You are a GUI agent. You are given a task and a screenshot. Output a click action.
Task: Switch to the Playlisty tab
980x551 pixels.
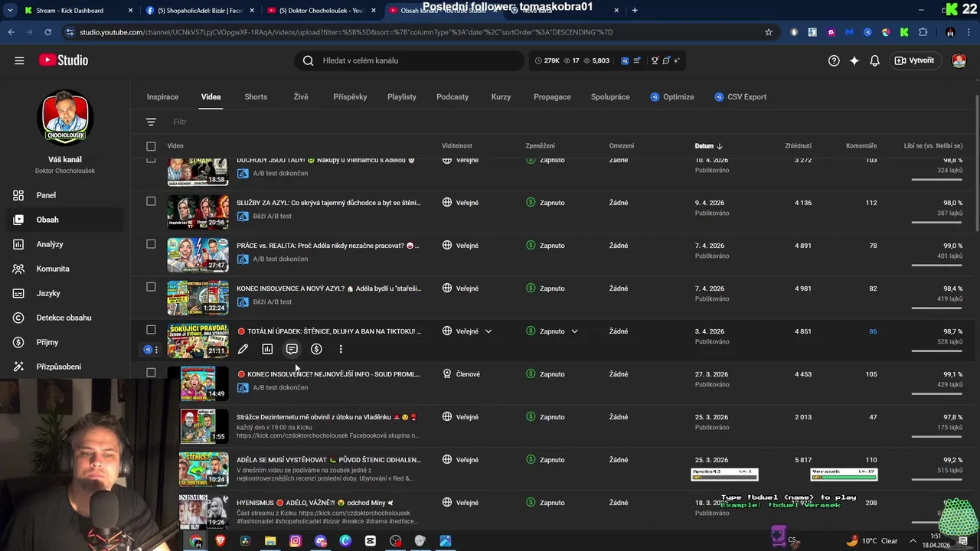(401, 97)
